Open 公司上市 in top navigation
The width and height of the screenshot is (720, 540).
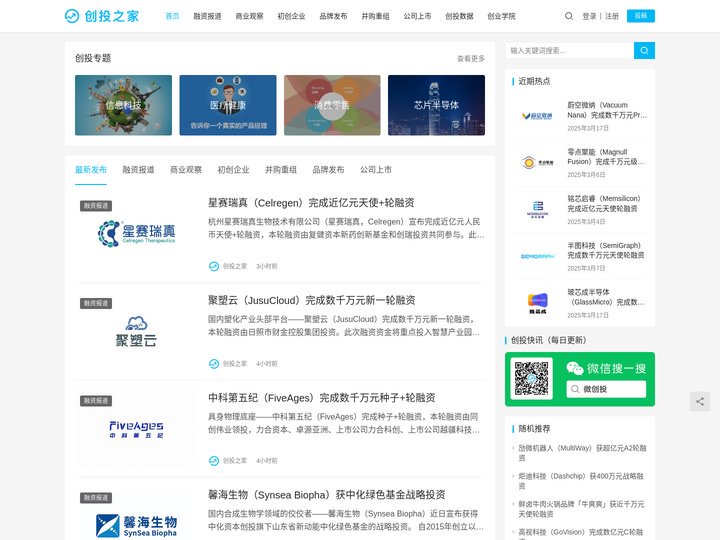(417, 16)
